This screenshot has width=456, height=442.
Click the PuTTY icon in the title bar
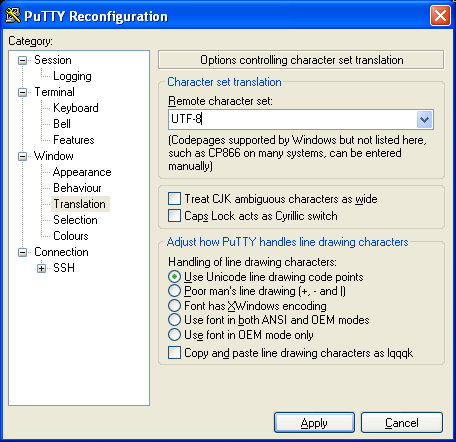click(x=13, y=15)
